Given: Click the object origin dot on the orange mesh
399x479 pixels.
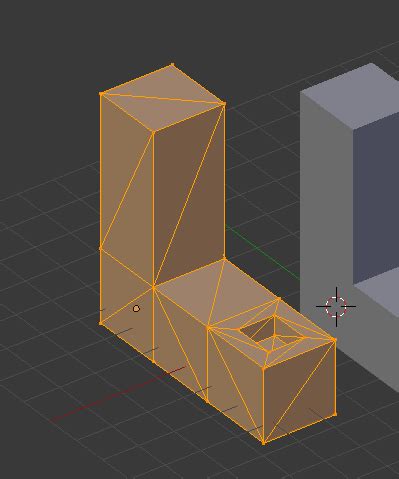Looking at the screenshot, I should click(136, 309).
